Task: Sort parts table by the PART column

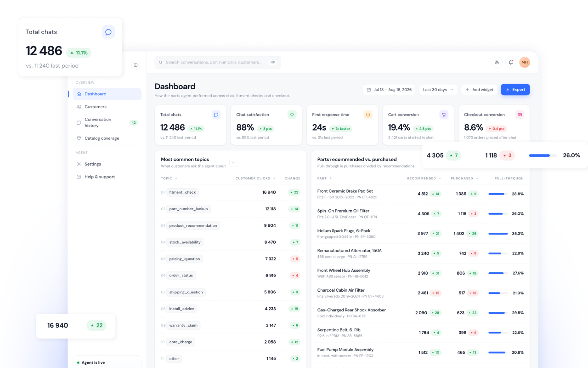Action: coord(324,178)
